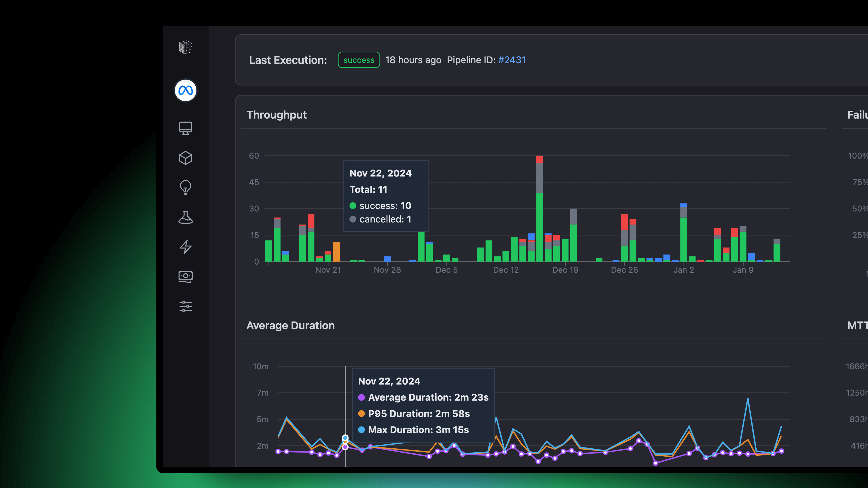
Task: Click the Last Execution label
Action: [x=288, y=60]
